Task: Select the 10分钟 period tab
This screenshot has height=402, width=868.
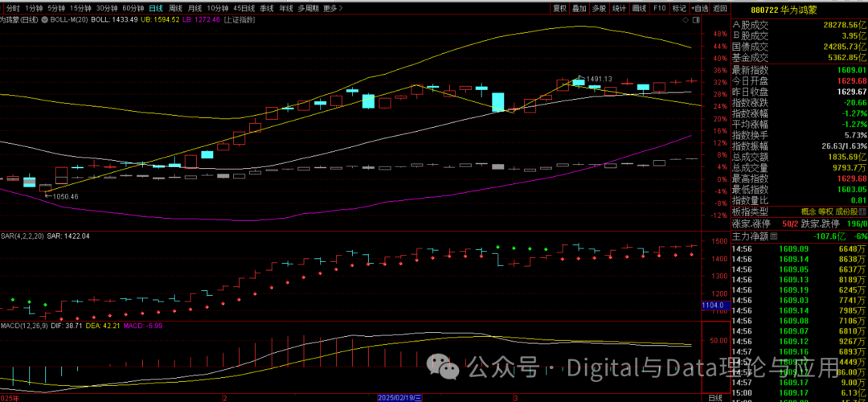Action: coord(217,8)
